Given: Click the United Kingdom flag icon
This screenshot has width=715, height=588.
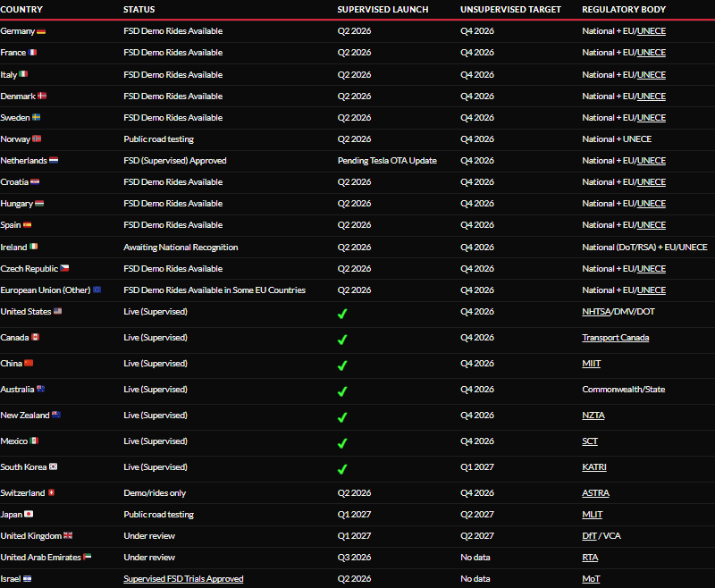Looking at the screenshot, I should click(68, 535).
